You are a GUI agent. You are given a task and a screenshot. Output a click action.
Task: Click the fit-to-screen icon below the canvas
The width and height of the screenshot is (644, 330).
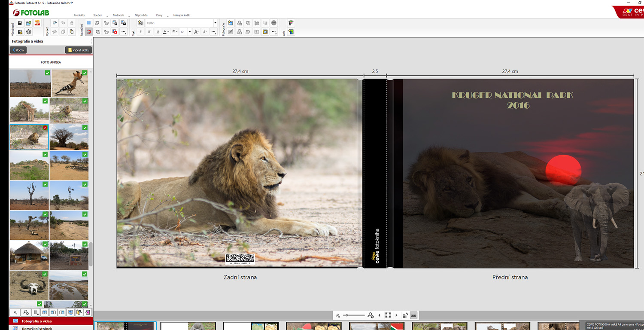coord(388,315)
